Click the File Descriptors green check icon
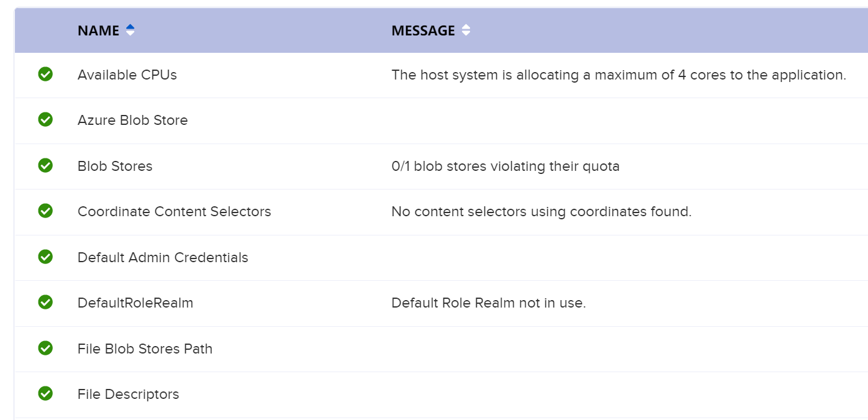 coord(45,393)
